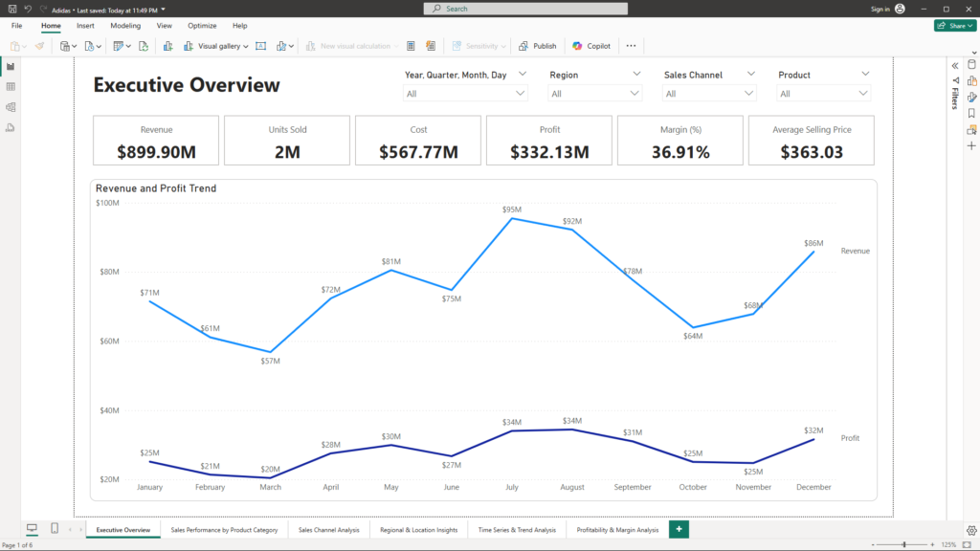
Task: Click the green Share button
Action: pos(954,26)
